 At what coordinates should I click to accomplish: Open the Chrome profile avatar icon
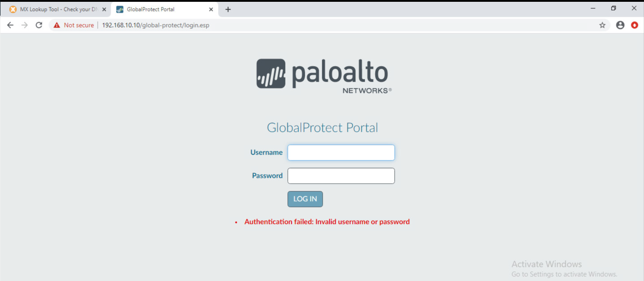click(620, 25)
